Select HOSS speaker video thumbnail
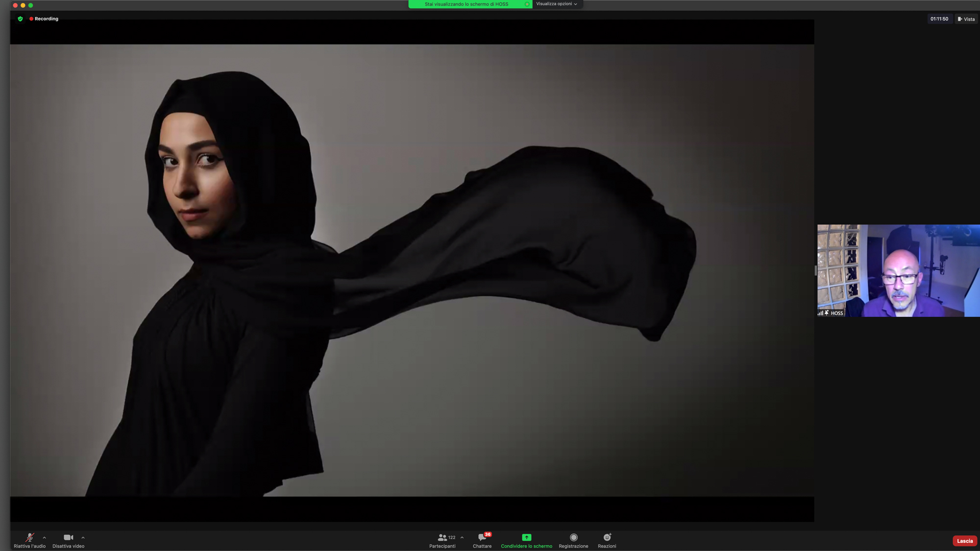980x551 pixels. (898, 270)
